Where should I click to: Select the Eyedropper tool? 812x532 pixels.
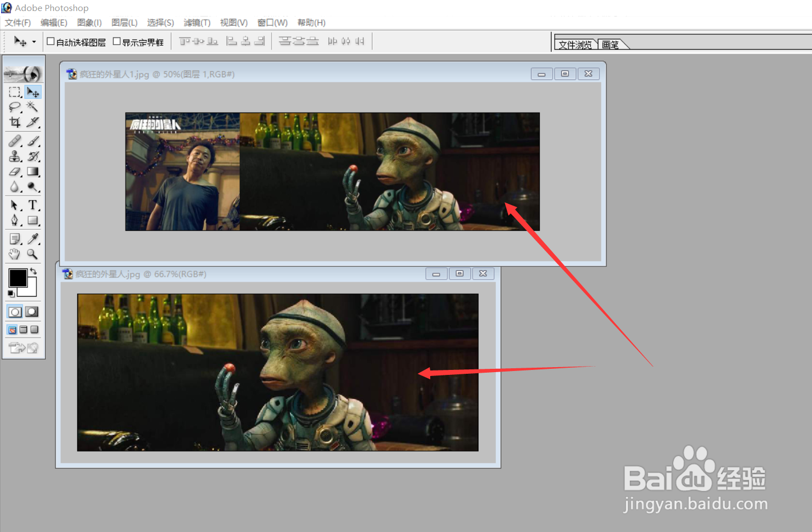(33, 239)
